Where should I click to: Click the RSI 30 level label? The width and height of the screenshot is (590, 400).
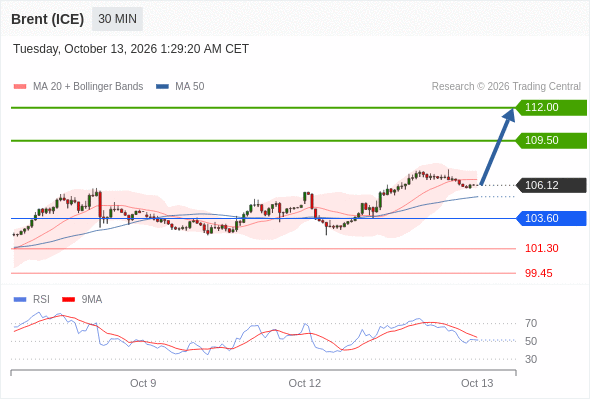pos(531,359)
